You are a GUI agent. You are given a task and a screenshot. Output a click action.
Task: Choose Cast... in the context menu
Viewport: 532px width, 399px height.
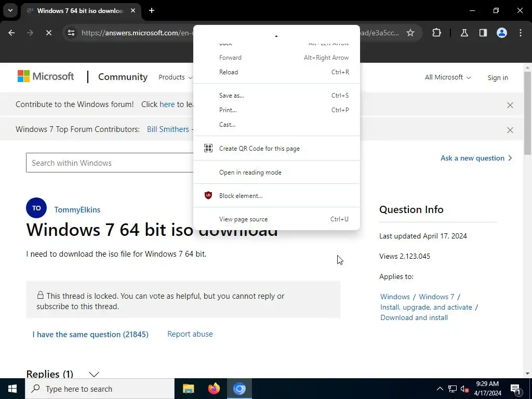point(276,125)
